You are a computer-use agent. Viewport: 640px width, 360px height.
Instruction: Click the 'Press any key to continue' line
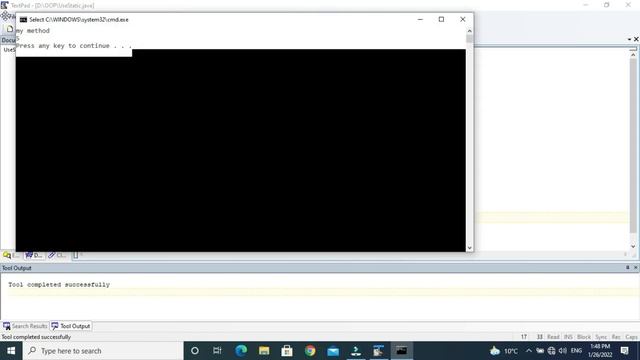74,46
